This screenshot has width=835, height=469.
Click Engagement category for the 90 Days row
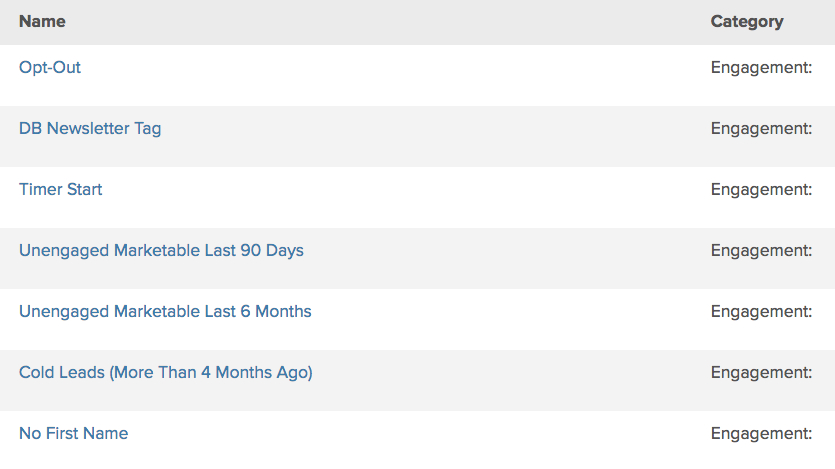(x=761, y=251)
